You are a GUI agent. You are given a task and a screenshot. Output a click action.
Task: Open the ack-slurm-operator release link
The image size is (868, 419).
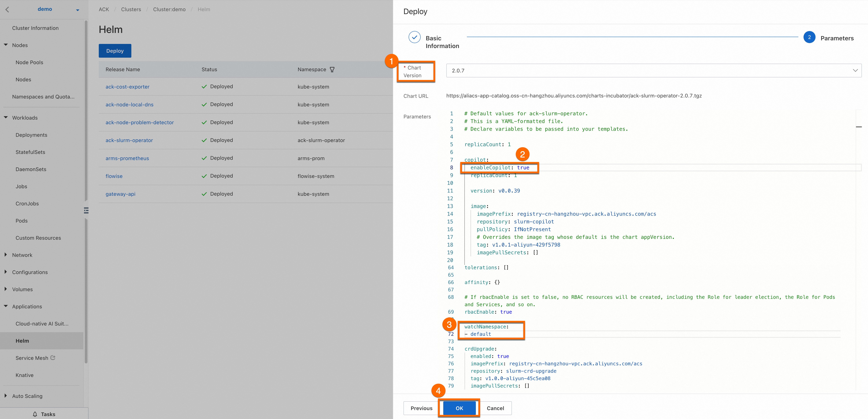pyautogui.click(x=129, y=140)
